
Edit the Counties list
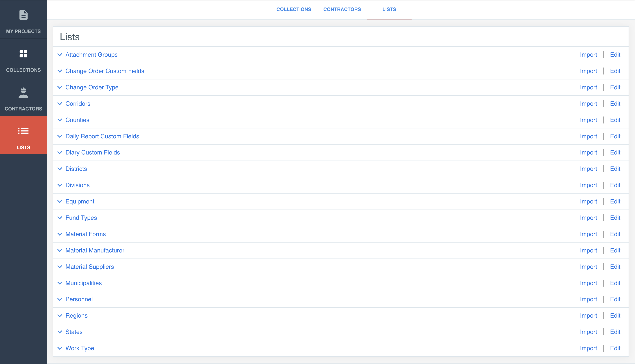click(x=615, y=120)
